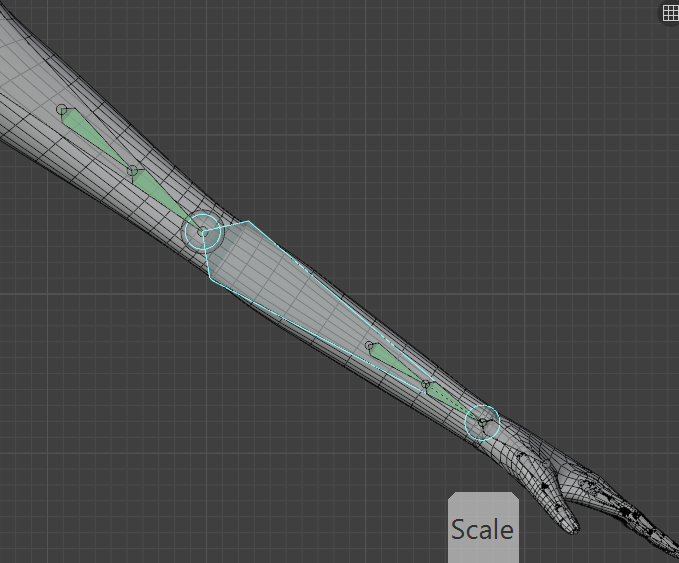The image size is (679, 563).
Task: Click the head joint of the forearm twist bone
Action: (x=369, y=346)
